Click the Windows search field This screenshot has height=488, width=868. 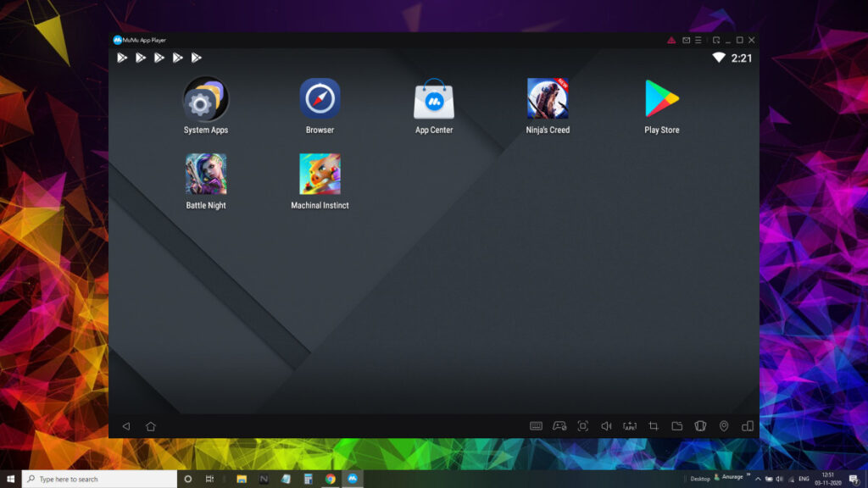coord(93,477)
